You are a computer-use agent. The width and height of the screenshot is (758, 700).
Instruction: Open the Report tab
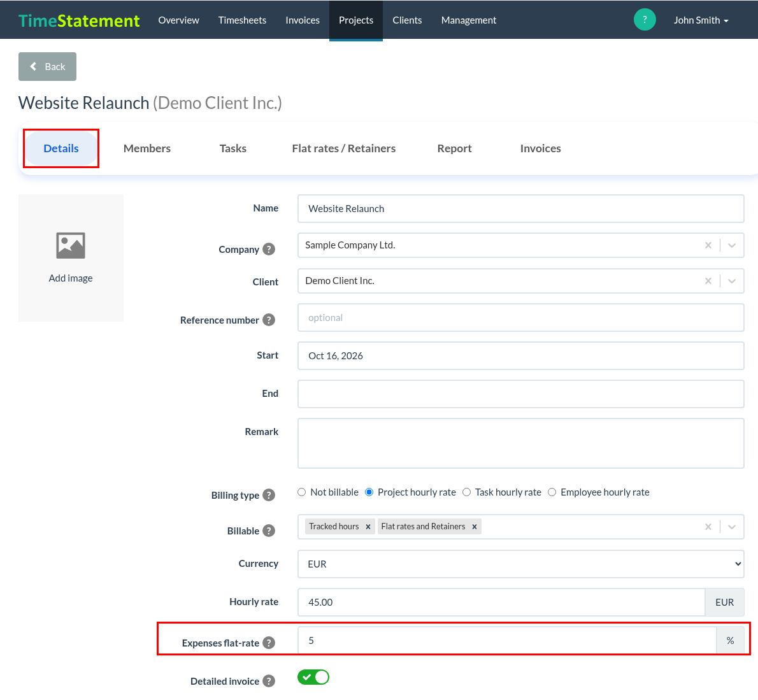[454, 148]
